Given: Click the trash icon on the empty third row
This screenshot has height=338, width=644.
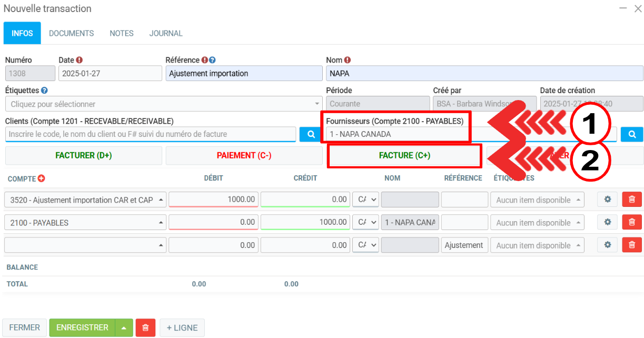Looking at the screenshot, I should point(632,245).
